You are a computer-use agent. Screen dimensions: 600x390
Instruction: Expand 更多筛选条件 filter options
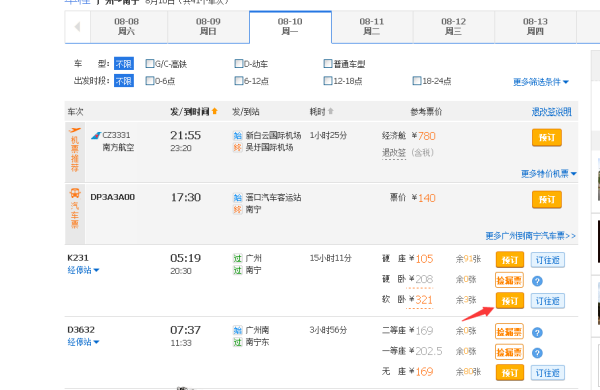coord(541,82)
